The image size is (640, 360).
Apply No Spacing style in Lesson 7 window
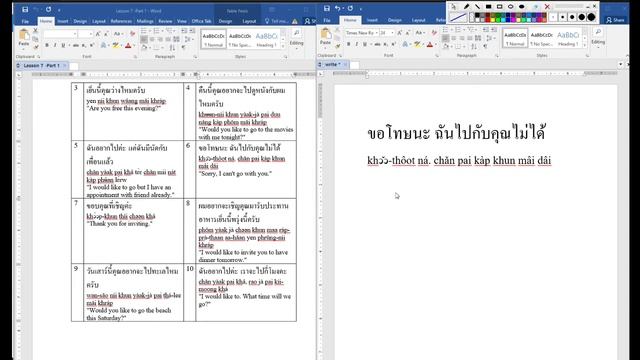(240, 39)
